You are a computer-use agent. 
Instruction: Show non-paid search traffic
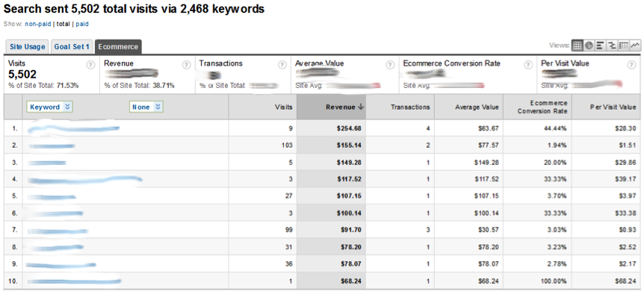click(x=38, y=24)
